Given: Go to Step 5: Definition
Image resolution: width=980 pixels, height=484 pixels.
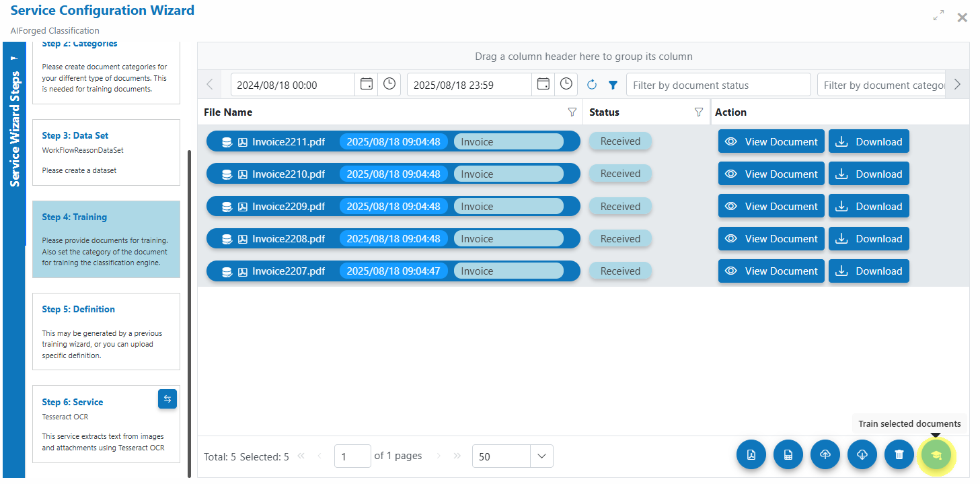Looking at the screenshot, I should coord(106,331).
